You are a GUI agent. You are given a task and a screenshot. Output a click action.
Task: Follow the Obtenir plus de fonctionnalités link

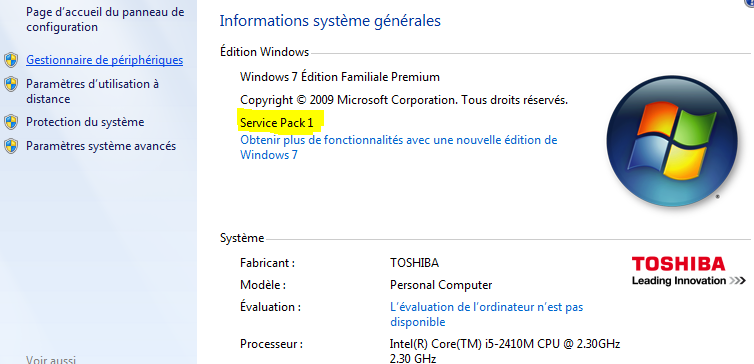tap(399, 148)
